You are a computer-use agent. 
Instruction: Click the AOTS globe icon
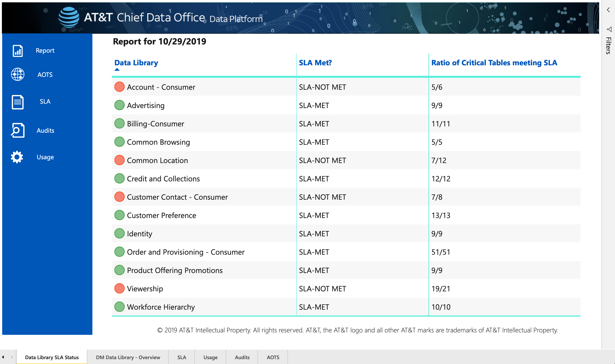(x=18, y=74)
